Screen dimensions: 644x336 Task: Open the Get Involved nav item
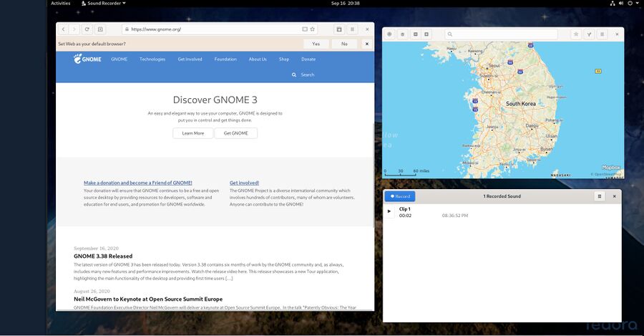tap(190, 59)
